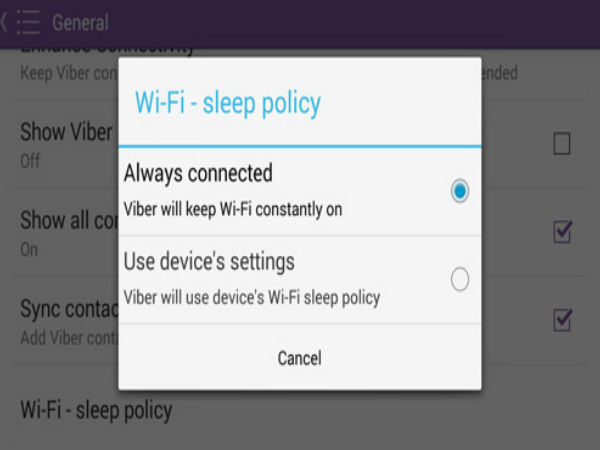Screen dimensions: 600x450
Task: Tap the Off status under Show Viber
Action: [x=30, y=161]
